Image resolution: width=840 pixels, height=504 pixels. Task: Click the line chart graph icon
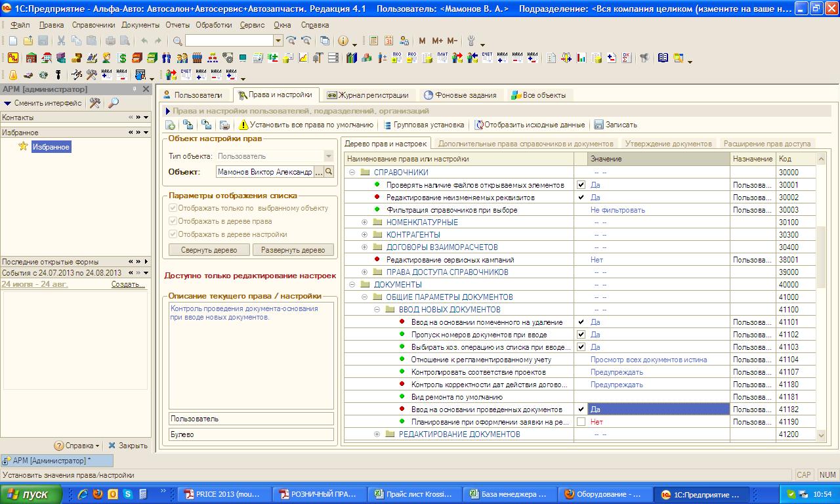click(303, 58)
